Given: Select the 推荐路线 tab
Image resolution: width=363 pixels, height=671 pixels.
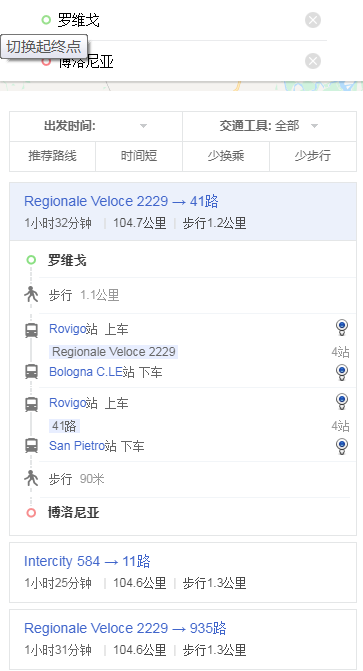Looking at the screenshot, I should (x=53, y=156).
